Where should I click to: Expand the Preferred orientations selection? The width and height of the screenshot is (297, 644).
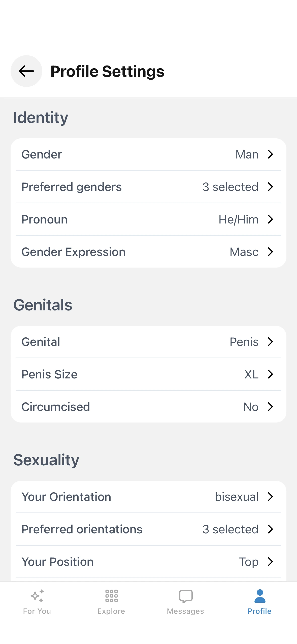148,529
